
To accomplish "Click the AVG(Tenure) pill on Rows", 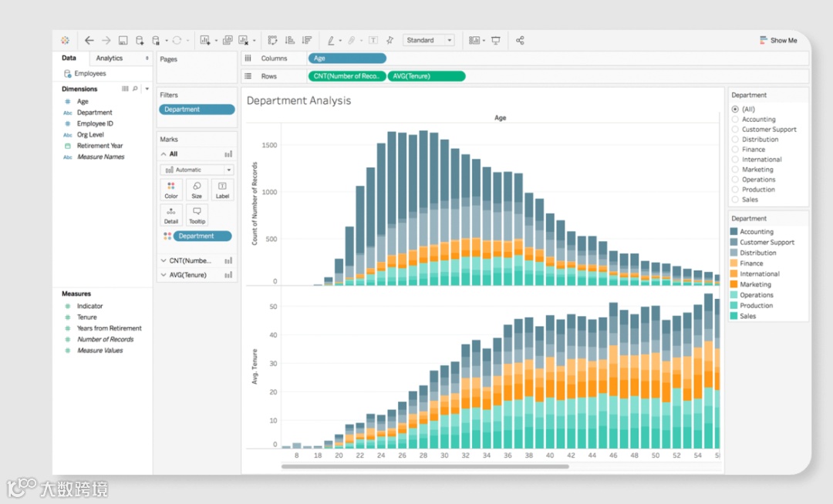I will [x=427, y=76].
